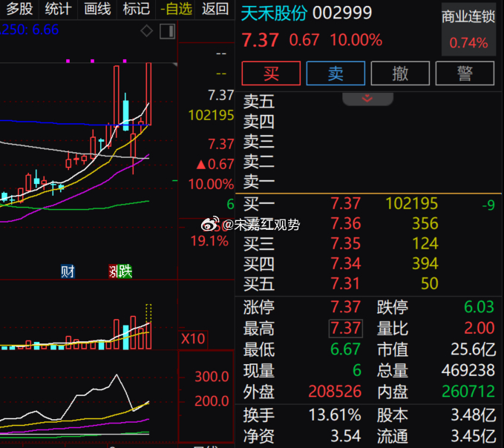This screenshot has height=448, width=504.
Task: Click the blue 卖 sell button
Action: coord(336,73)
